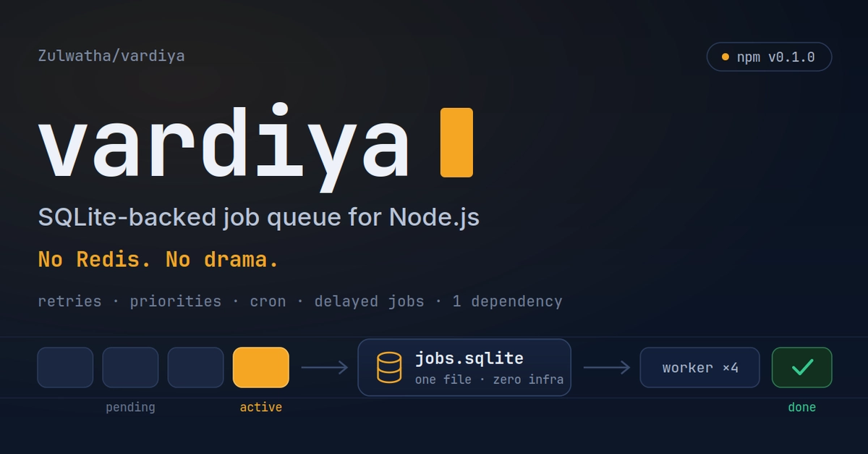Screen dimensions: 868x454
Task: Click the arrow pointing to worker box
Action: pyautogui.click(x=607, y=368)
